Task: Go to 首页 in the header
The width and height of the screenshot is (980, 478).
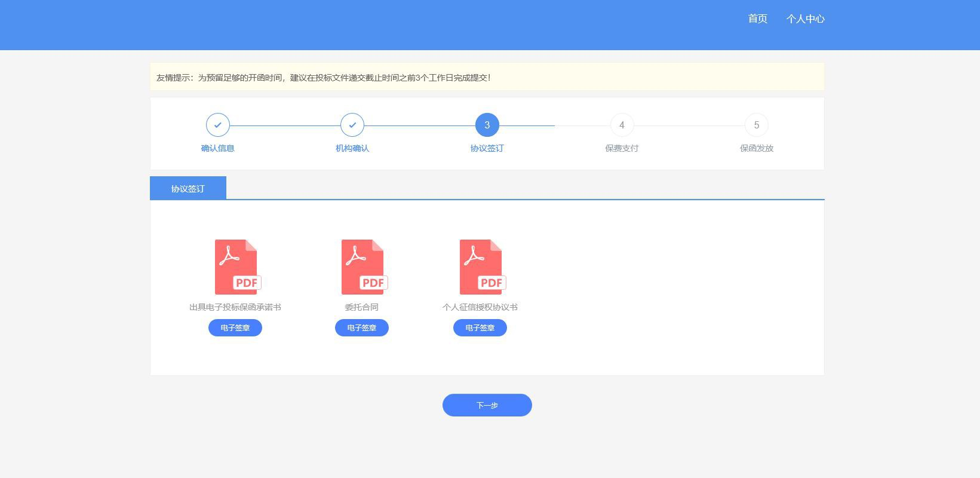Action: 758,19
